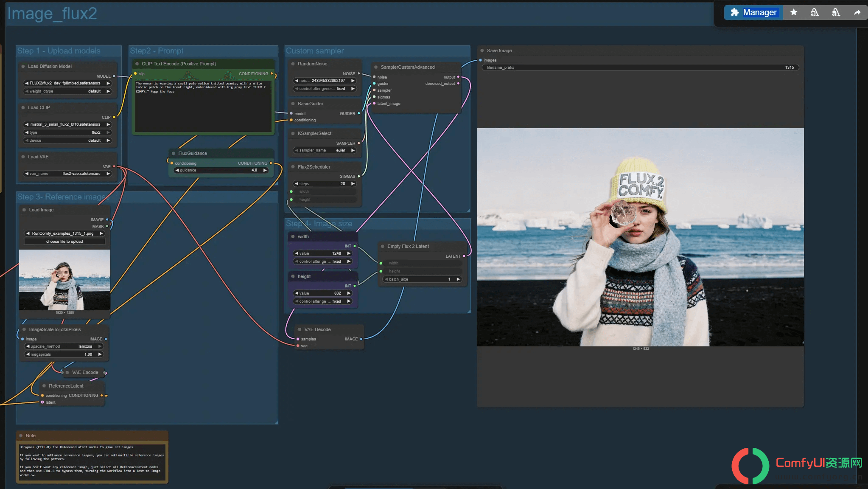
Task: Click the star icon beside Manager
Action: [793, 12]
